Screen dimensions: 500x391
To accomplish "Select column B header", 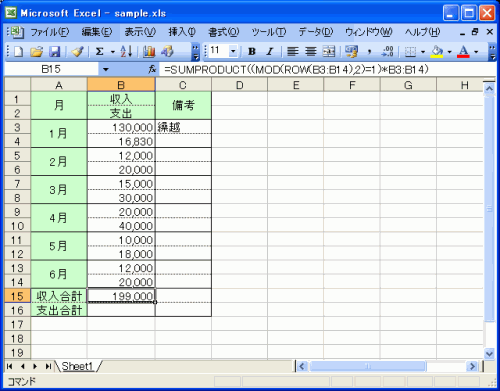I will pos(121,85).
